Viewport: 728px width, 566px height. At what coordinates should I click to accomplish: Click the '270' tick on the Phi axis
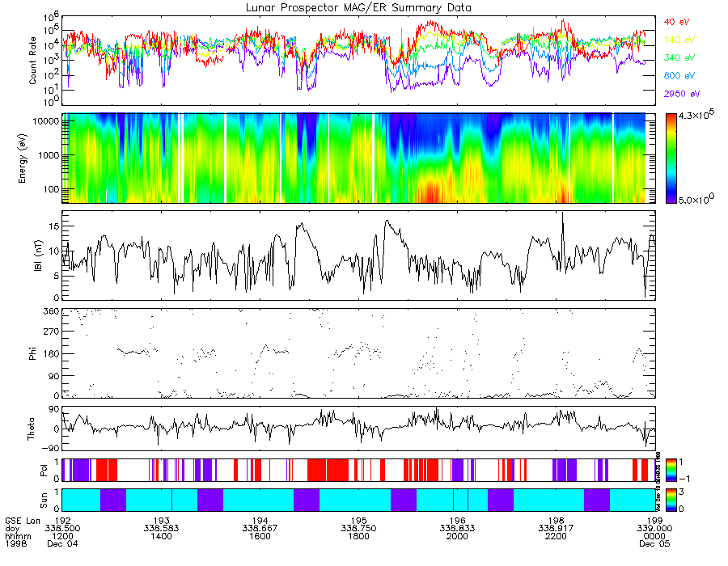(52, 332)
